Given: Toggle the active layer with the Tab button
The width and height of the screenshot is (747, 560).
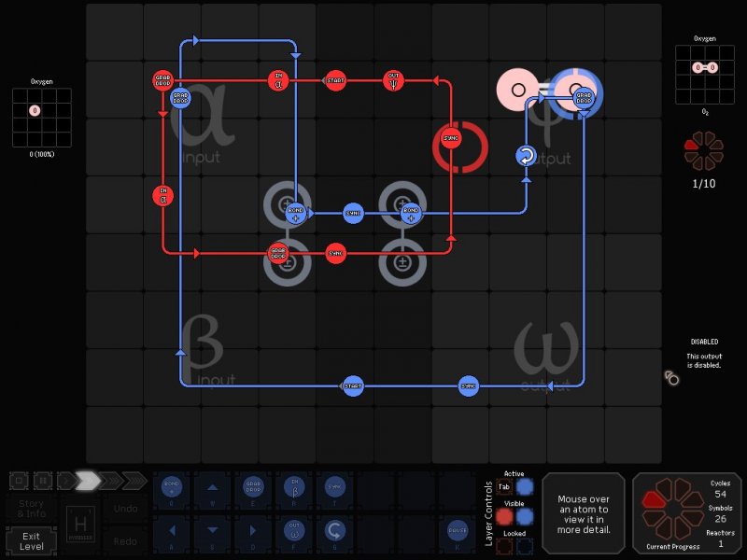Looking at the screenshot, I should pos(504,486).
